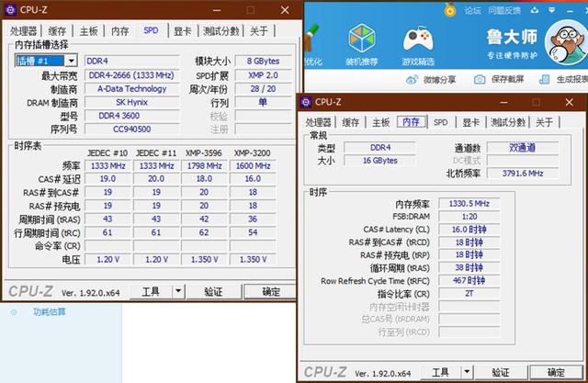The width and height of the screenshot is (588, 383).
Task: Click the 467 时钟 tRFC value
Action: click(x=469, y=281)
